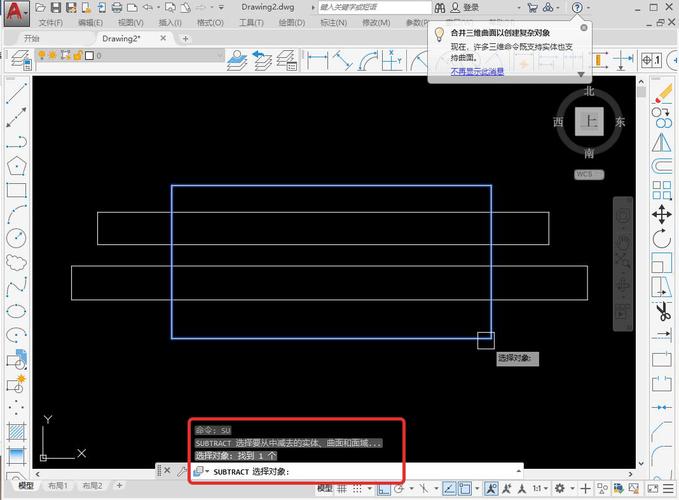Choose the Circle drawing tool
Screen dimensions: 679x500
pos(16,239)
